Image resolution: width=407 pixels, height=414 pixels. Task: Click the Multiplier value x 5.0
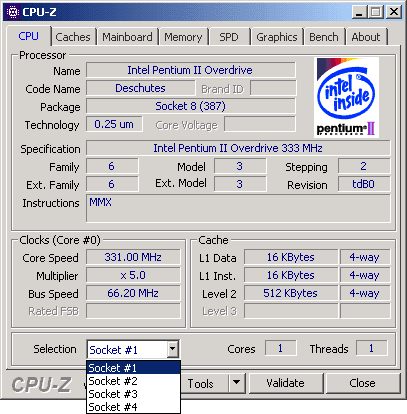(133, 275)
